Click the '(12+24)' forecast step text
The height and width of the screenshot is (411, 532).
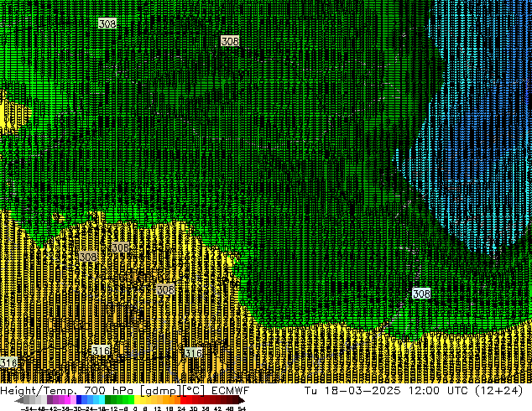tap(499, 391)
